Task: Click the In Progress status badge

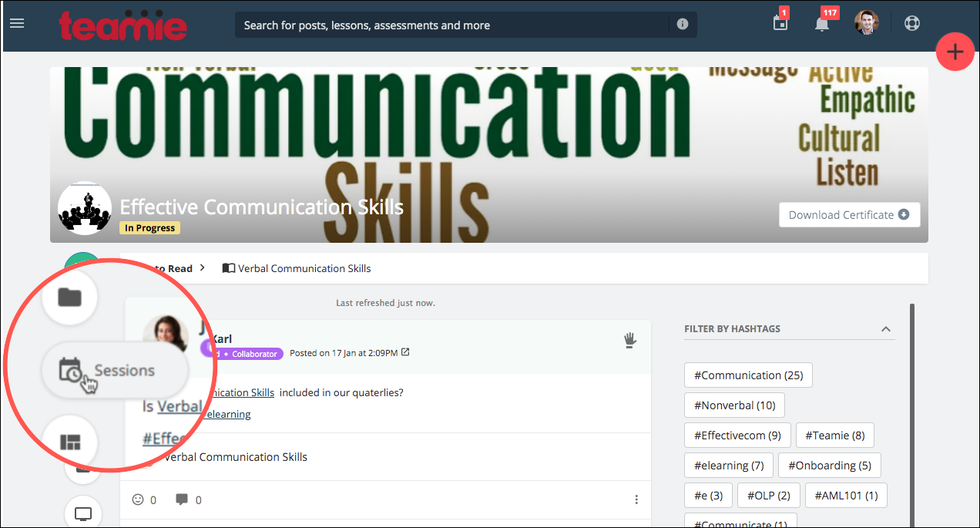Action: click(149, 228)
